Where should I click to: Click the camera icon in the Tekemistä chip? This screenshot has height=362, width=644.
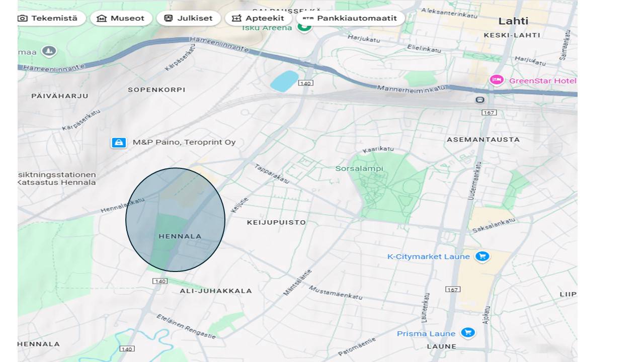coord(23,18)
